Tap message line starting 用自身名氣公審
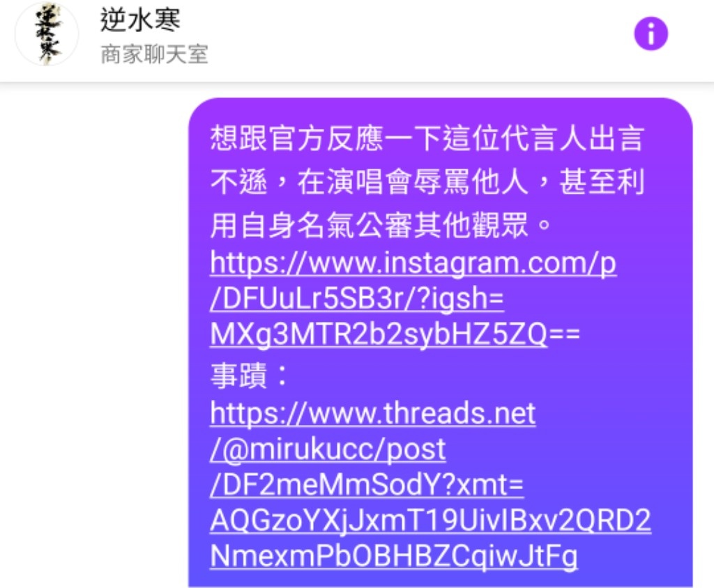Image resolution: width=714 pixels, height=588 pixels. pos(381,225)
